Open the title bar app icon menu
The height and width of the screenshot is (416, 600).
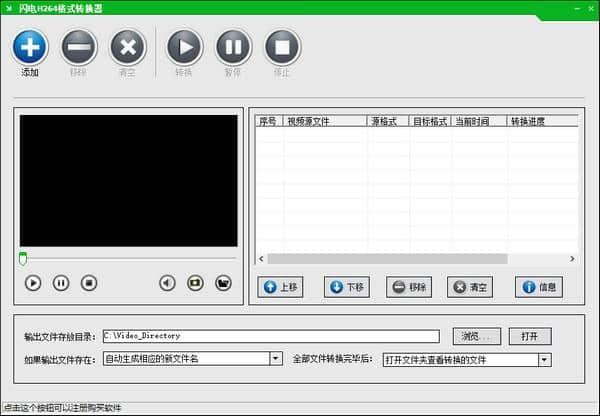[x=9, y=8]
